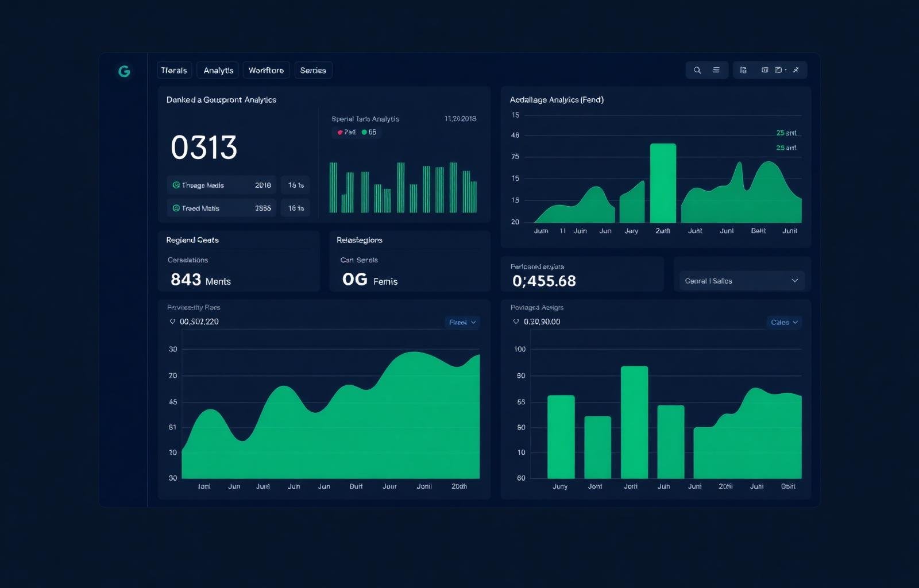
Task: Click the Poviaged Aerigrs heading
Action: coord(537,307)
